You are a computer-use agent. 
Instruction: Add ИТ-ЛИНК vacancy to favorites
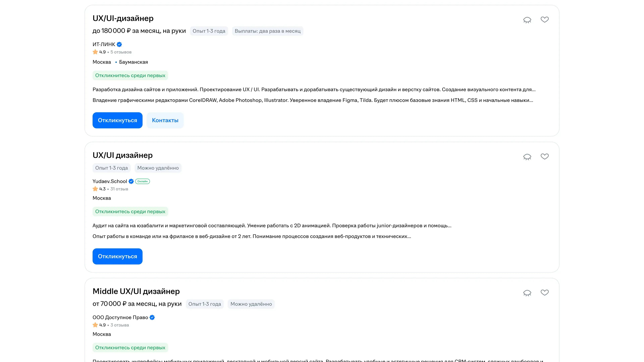pyautogui.click(x=545, y=19)
